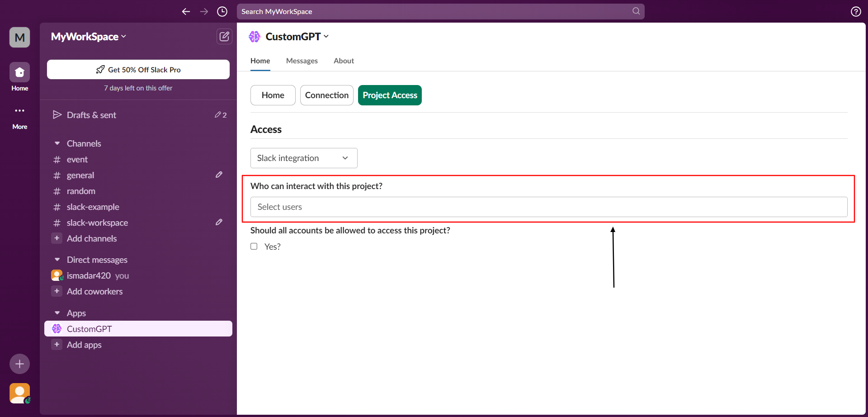This screenshot has width=868, height=417.
Task: Click the plus icon beside Add channels
Action: (x=57, y=238)
